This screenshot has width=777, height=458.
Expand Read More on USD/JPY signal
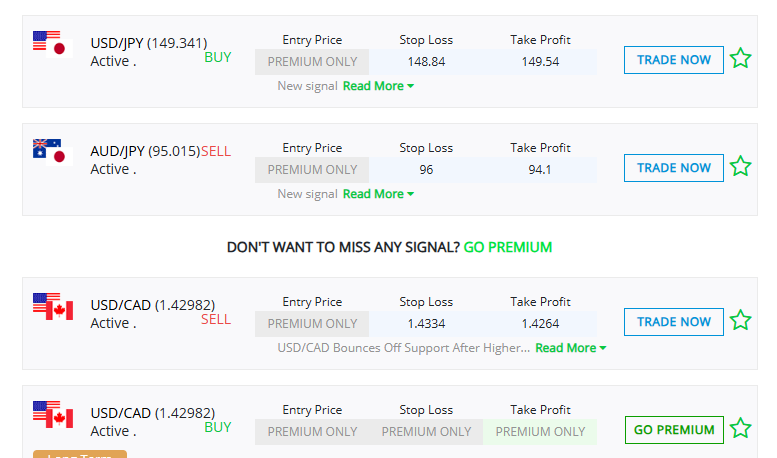tap(378, 86)
